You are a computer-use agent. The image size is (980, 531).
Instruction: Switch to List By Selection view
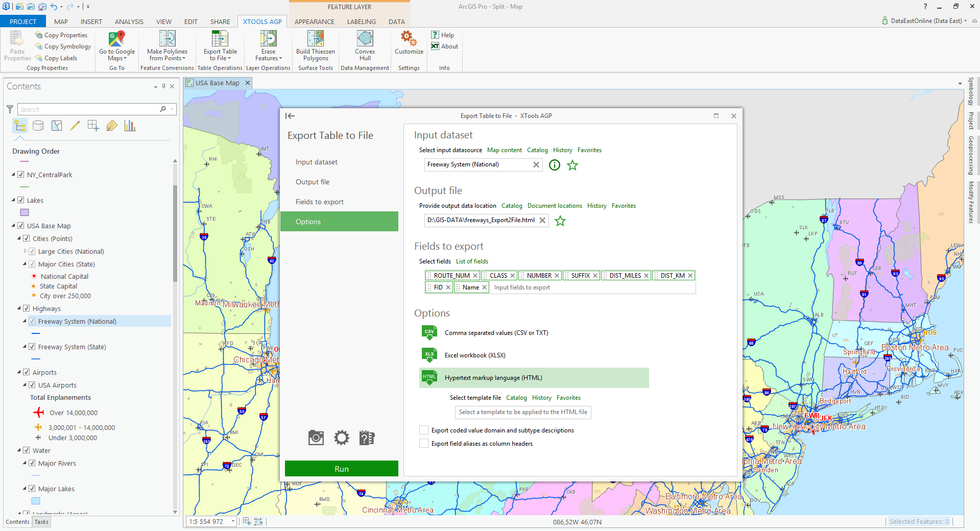[57, 126]
